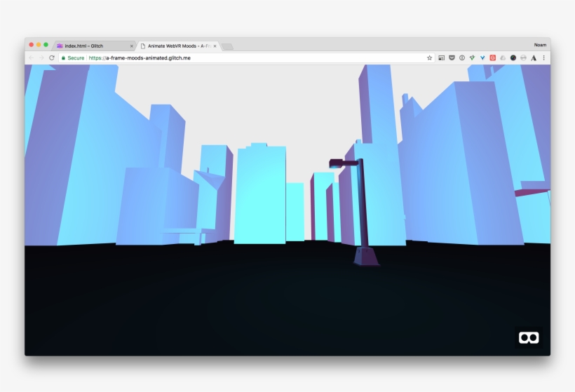
Task: Open the Noam profile button
Action: 540,45
